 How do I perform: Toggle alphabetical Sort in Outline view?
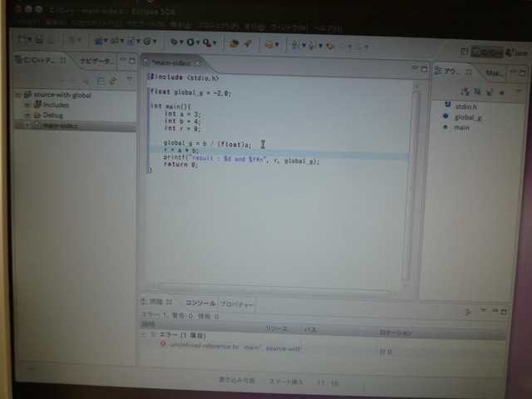click(465, 91)
